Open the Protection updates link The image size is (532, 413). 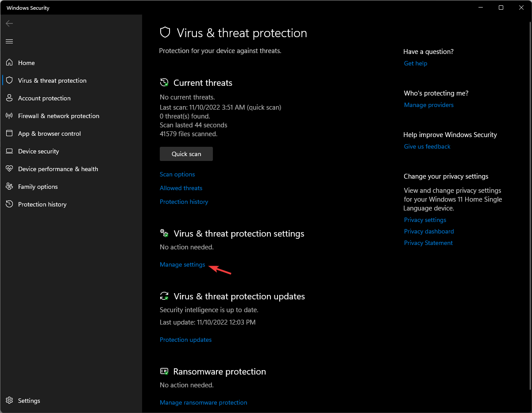point(185,340)
